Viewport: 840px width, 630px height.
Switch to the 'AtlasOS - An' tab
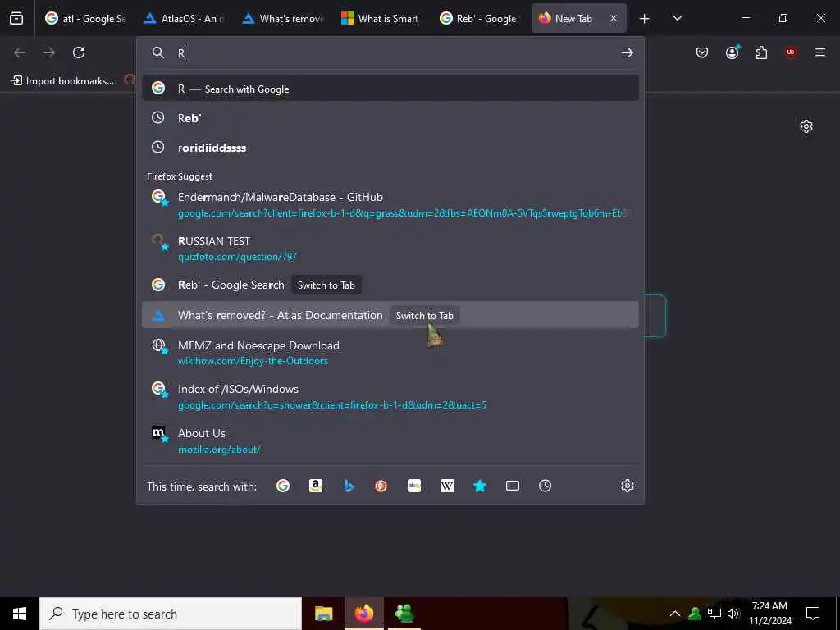185,18
